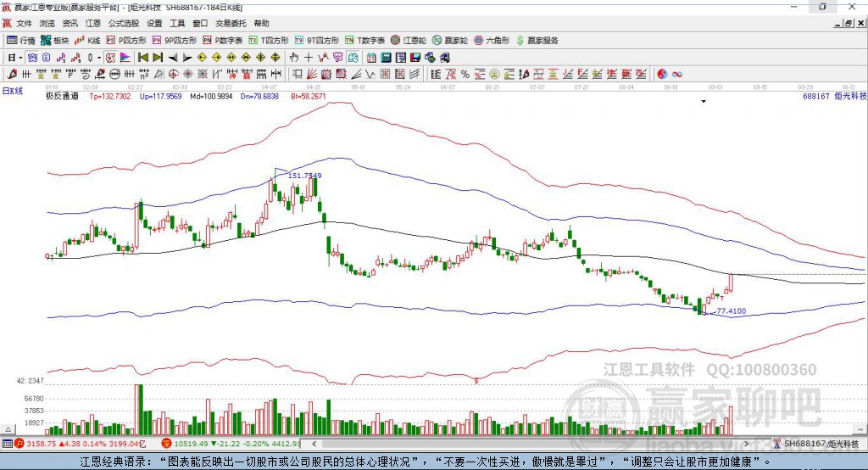Click the Shanghai index 3158.75 in status bar
Viewport: 868px width, 470px height.
pyautogui.click(x=41, y=444)
